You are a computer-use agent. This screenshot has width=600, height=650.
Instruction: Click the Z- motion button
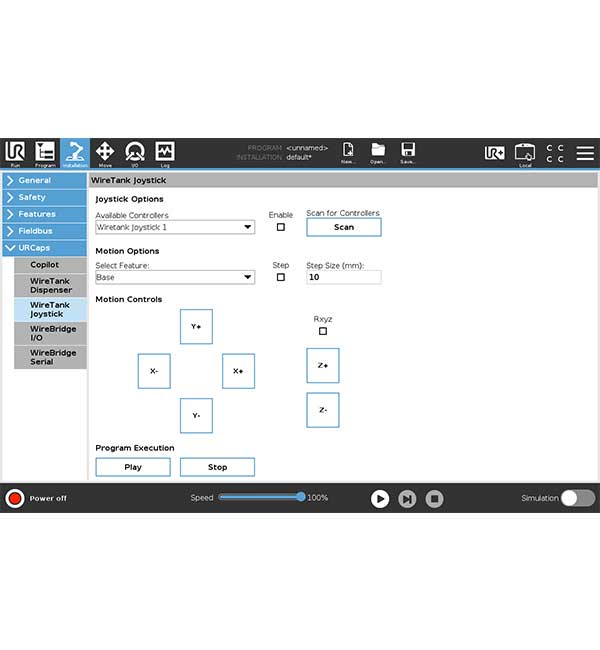click(x=323, y=410)
